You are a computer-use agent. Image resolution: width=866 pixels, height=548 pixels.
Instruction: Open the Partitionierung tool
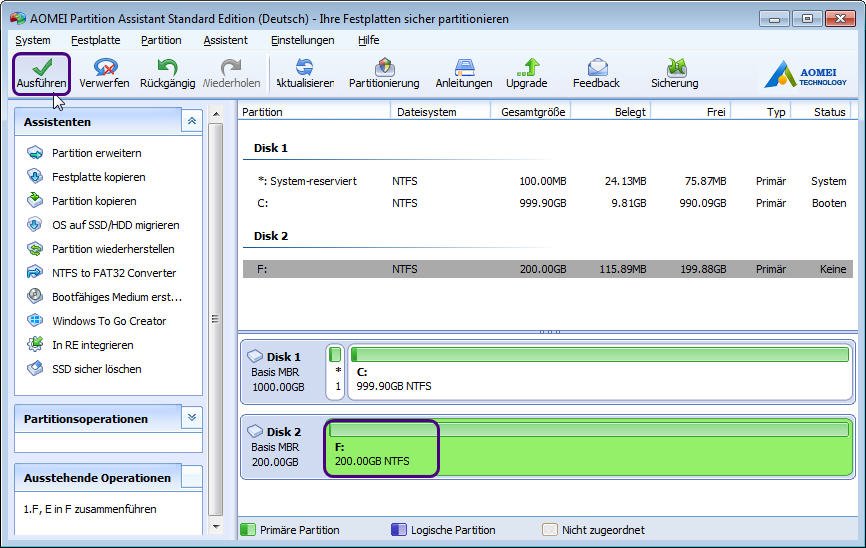[x=384, y=74]
